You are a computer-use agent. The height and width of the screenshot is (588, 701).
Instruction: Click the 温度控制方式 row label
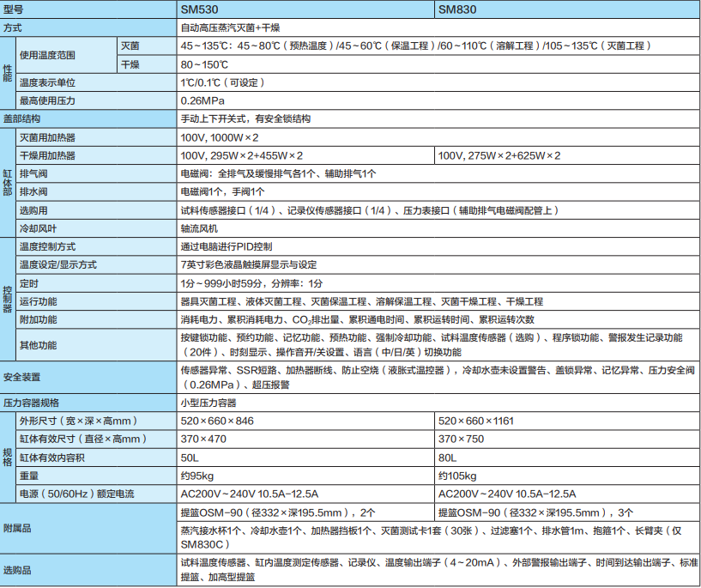click(47, 246)
